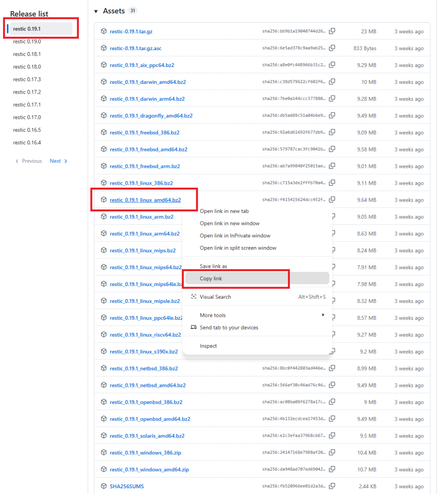
Task: Copy hash for restic_0.19.1_linux_386.bz2
Action: [332, 183]
